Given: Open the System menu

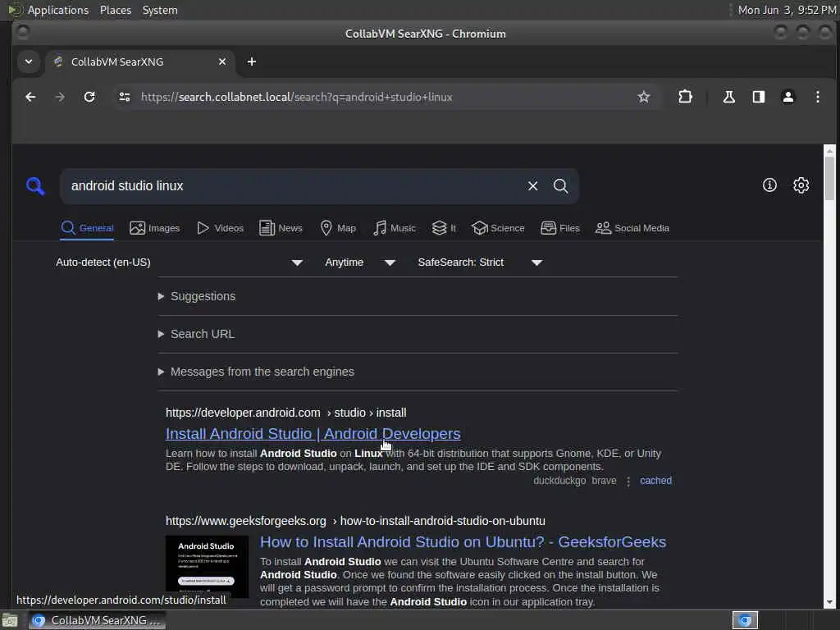Looking at the screenshot, I should pyautogui.click(x=160, y=10).
